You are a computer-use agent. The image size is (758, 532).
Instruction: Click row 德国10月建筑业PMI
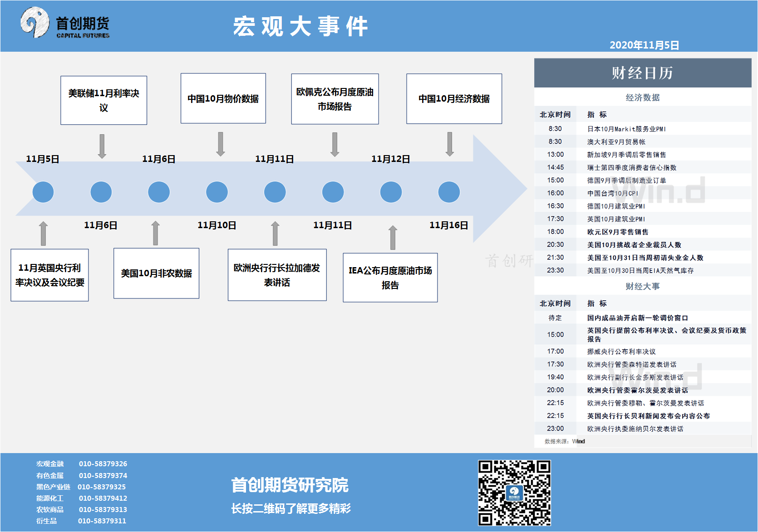[643, 206]
